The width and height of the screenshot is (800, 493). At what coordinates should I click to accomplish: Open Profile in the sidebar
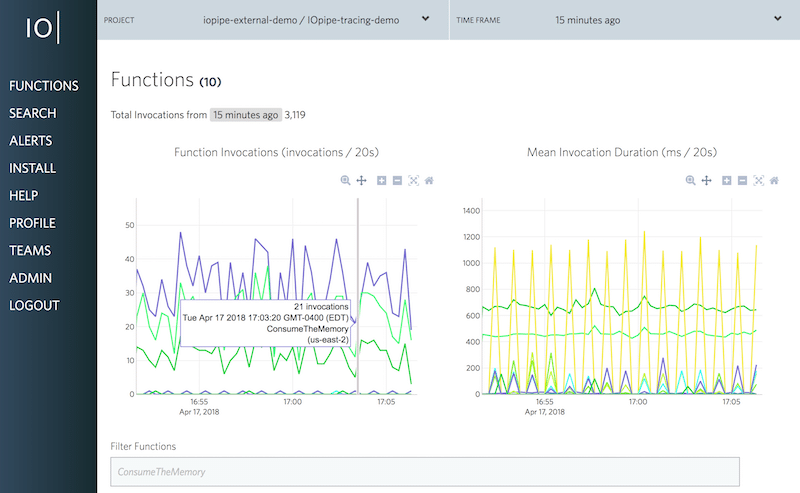(32, 224)
